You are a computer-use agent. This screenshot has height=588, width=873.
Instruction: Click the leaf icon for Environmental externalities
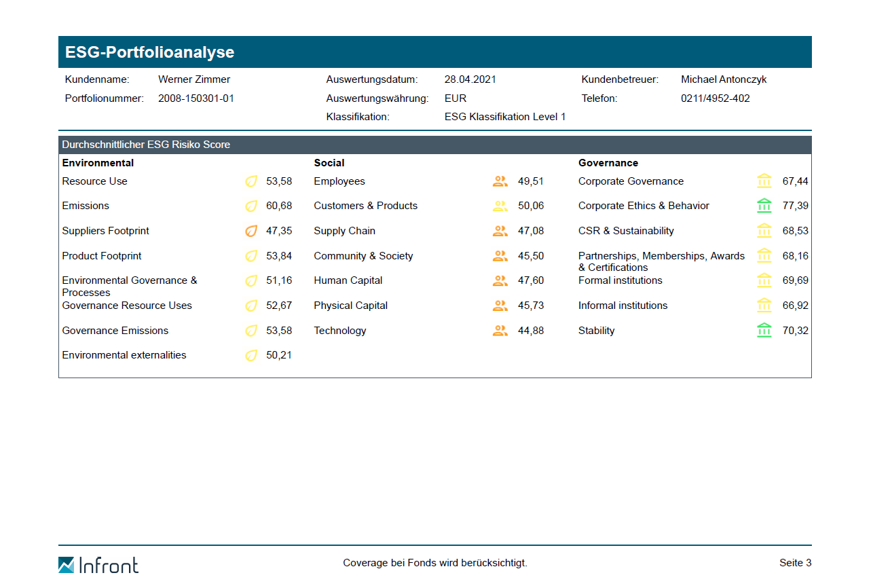(x=251, y=355)
